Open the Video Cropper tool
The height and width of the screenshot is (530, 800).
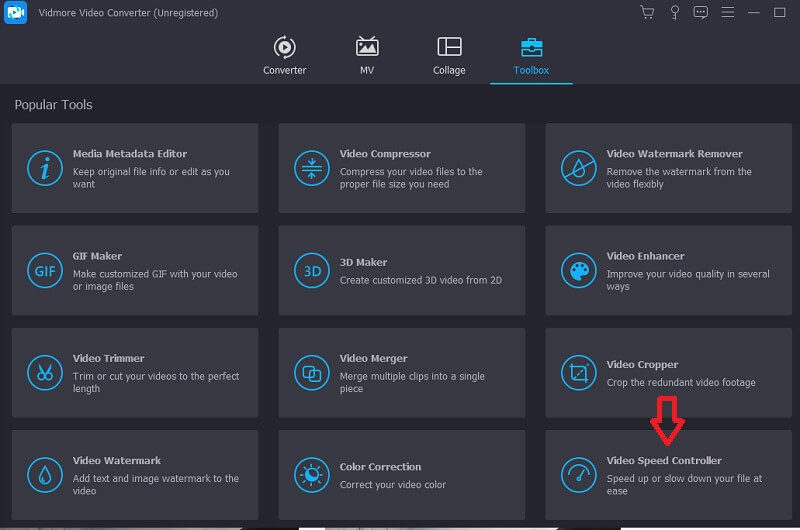[x=668, y=373]
